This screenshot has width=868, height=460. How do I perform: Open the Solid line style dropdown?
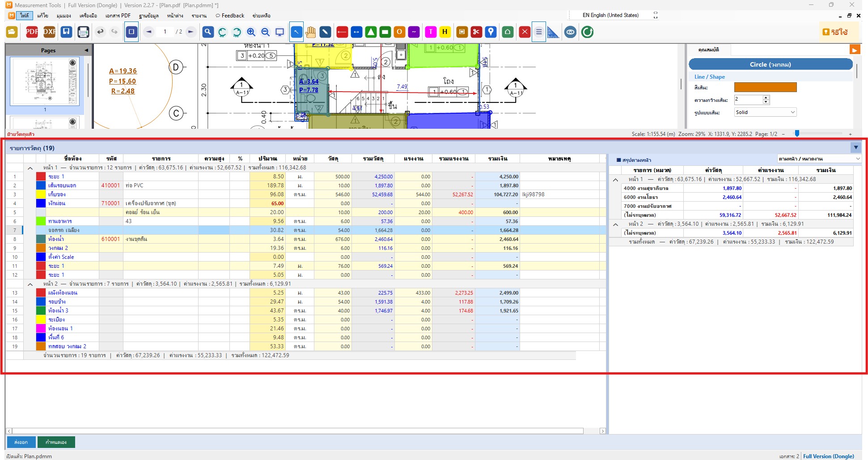(765, 112)
